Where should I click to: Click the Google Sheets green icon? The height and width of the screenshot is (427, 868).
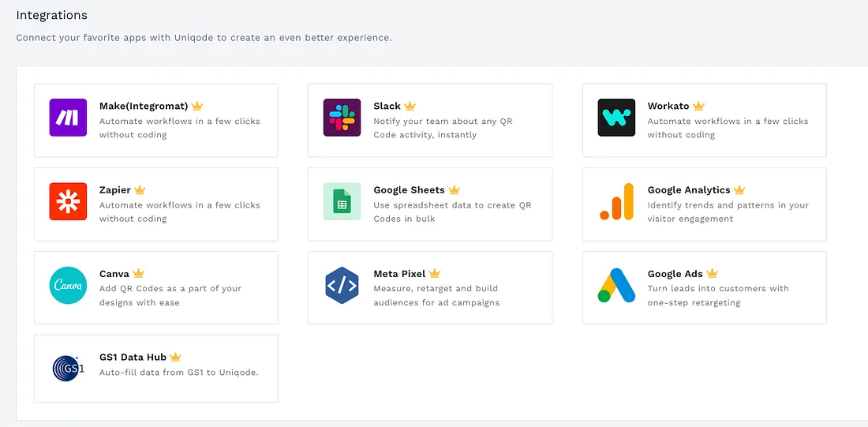(x=342, y=201)
